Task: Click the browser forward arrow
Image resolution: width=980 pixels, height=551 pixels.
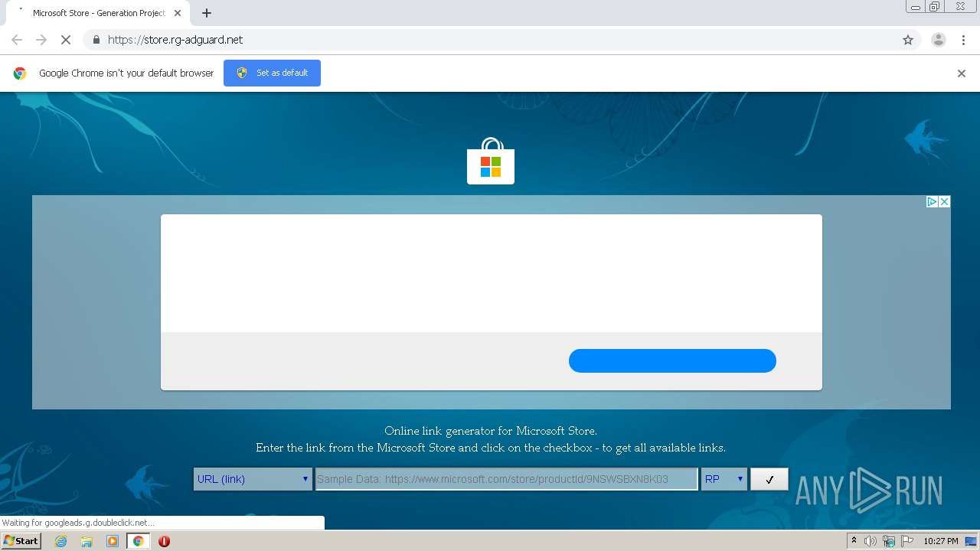Action: click(41, 40)
